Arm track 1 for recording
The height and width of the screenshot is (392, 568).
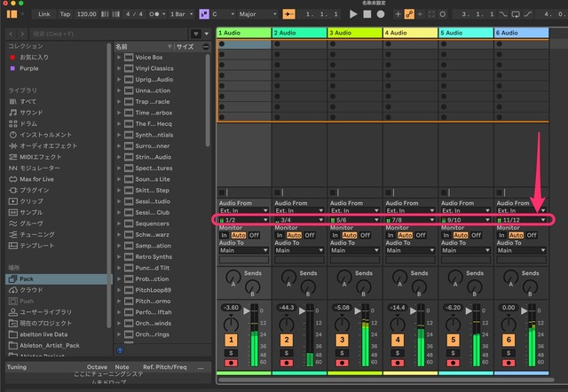point(231,364)
